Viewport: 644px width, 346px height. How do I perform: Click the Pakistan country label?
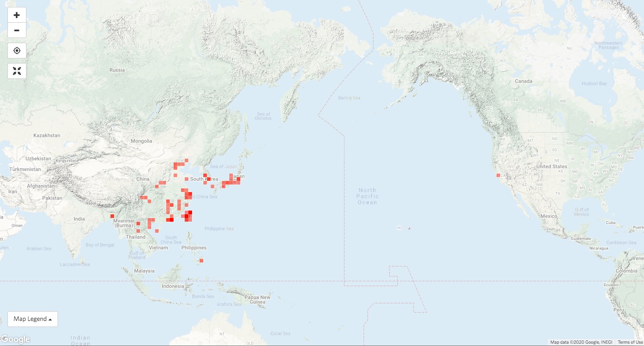tap(52, 198)
